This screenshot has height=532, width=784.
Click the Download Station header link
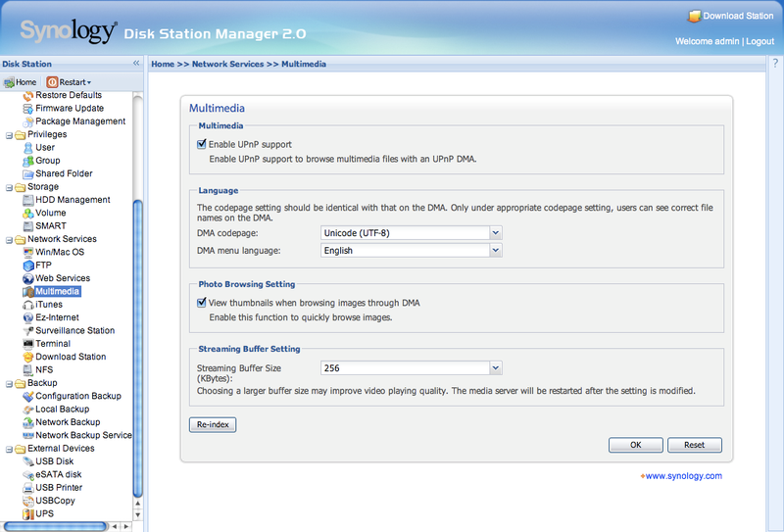pyautogui.click(x=738, y=16)
